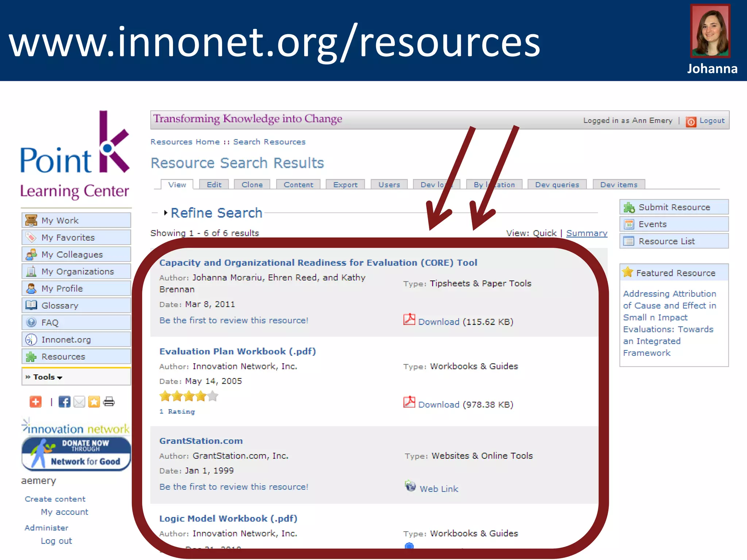
Task: Open the Content tab
Action: tap(298, 185)
